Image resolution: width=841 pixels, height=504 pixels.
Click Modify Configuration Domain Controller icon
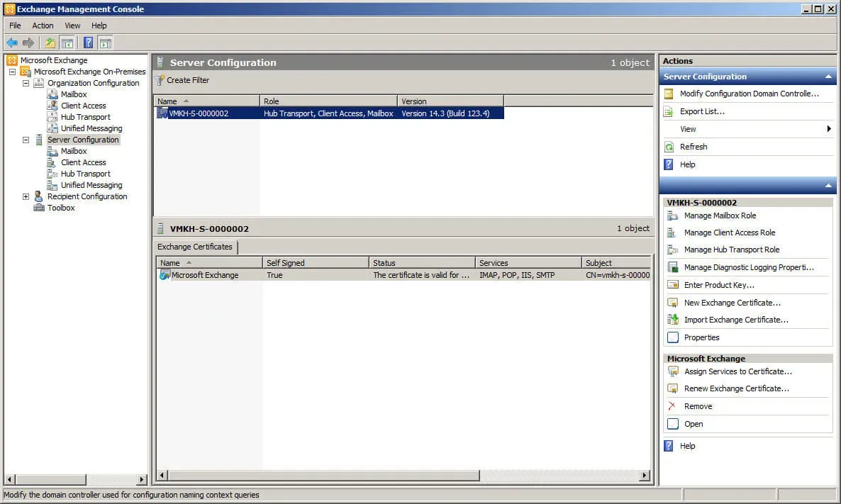pyautogui.click(x=669, y=94)
